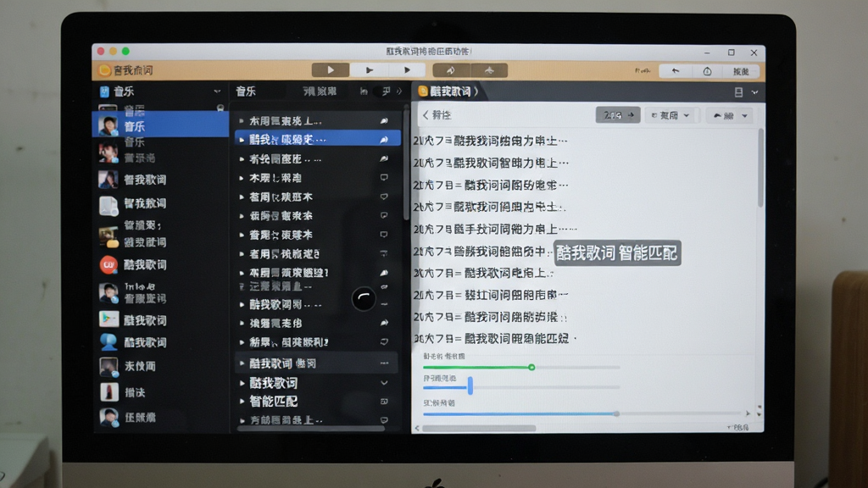Expand triangle of the blue highlighted song row
The height and width of the screenshot is (488, 868).
[242, 140]
